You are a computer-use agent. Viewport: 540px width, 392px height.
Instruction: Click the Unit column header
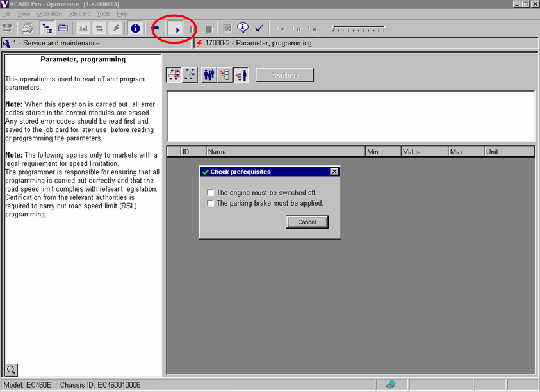point(509,152)
